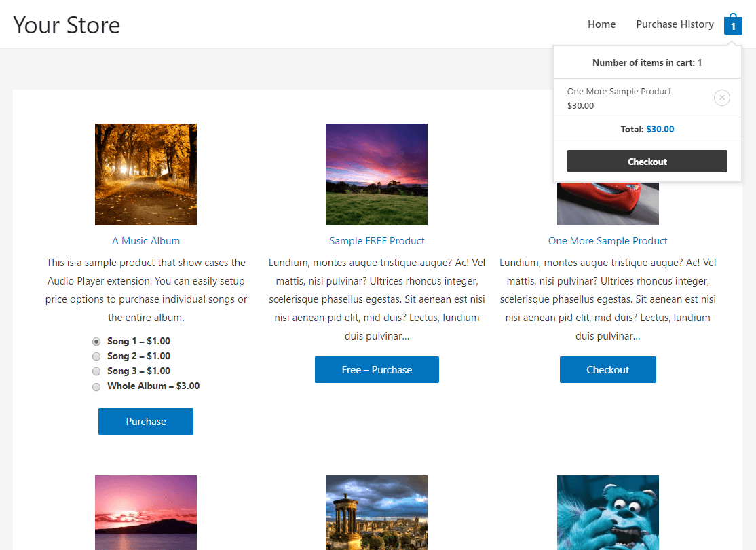Select the Song 3 radio button
This screenshot has width=756, height=550.
coord(96,371)
